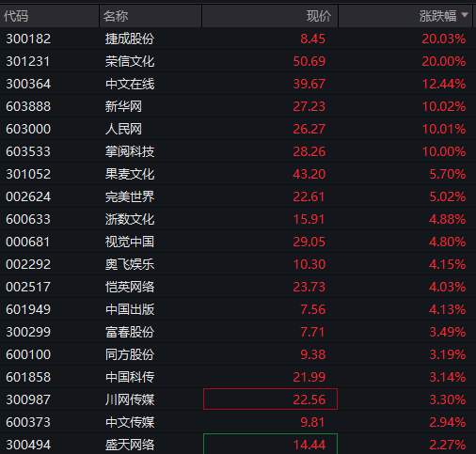This screenshot has width=476, height=454.
Task: Select stock code 000681
Action: pyautogui.click(x=28, y=242)
